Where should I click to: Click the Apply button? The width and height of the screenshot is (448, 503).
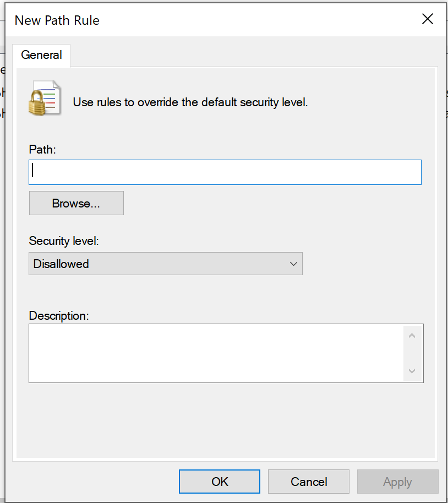(x=397, y=482)
